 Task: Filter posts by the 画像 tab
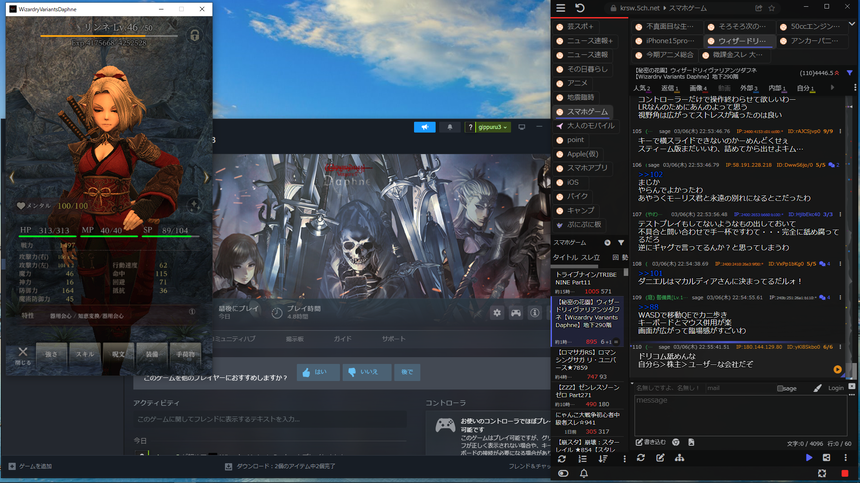click(698, 88)
